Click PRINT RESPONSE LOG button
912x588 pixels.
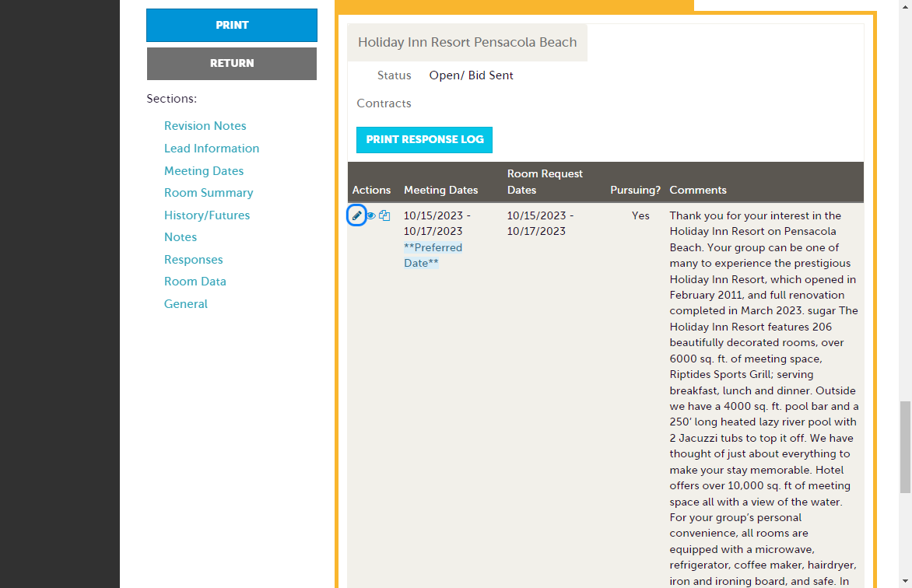(x=425, y=139)
